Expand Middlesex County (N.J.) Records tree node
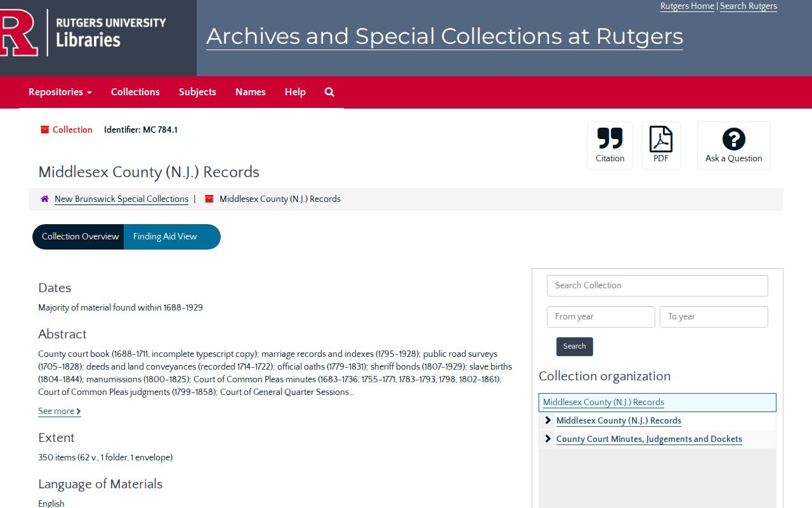812x508 pixels. coord(548,420)
